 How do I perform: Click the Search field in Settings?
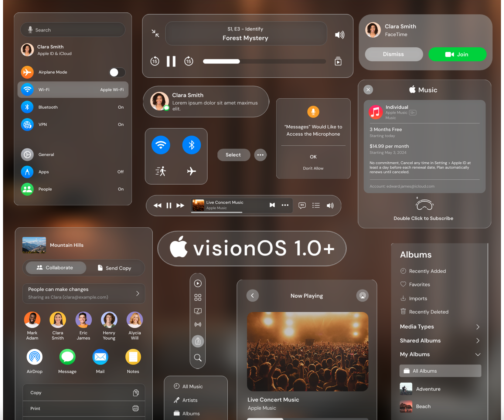coord(73,30)
